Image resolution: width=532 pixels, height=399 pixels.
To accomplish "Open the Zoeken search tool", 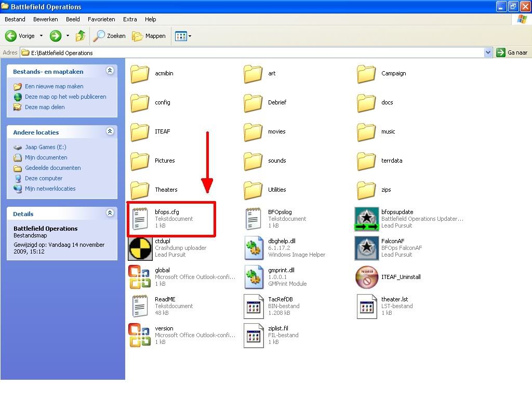I will pos(109,36).
